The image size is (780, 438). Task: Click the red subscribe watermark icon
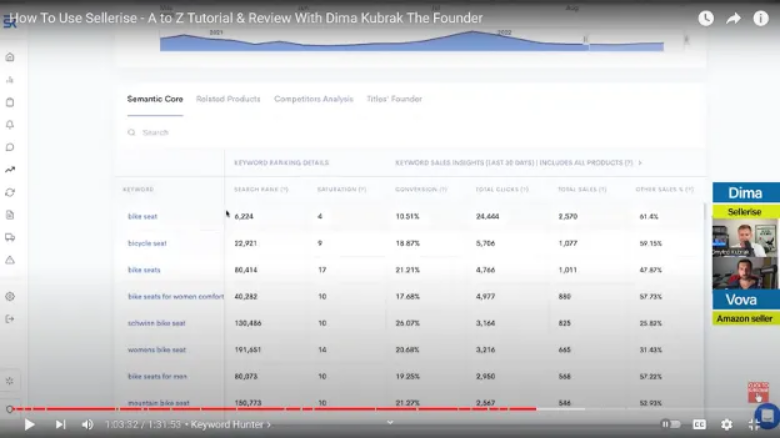coord(758,392)
